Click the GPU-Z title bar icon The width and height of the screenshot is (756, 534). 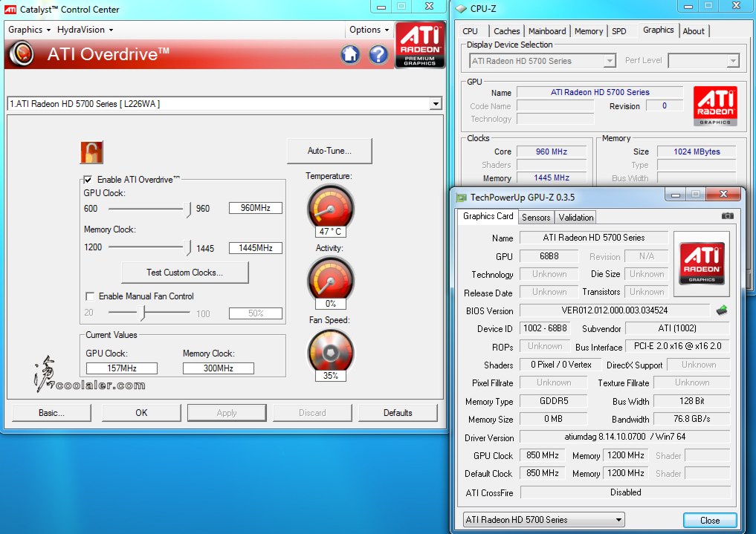coord(462,198)
